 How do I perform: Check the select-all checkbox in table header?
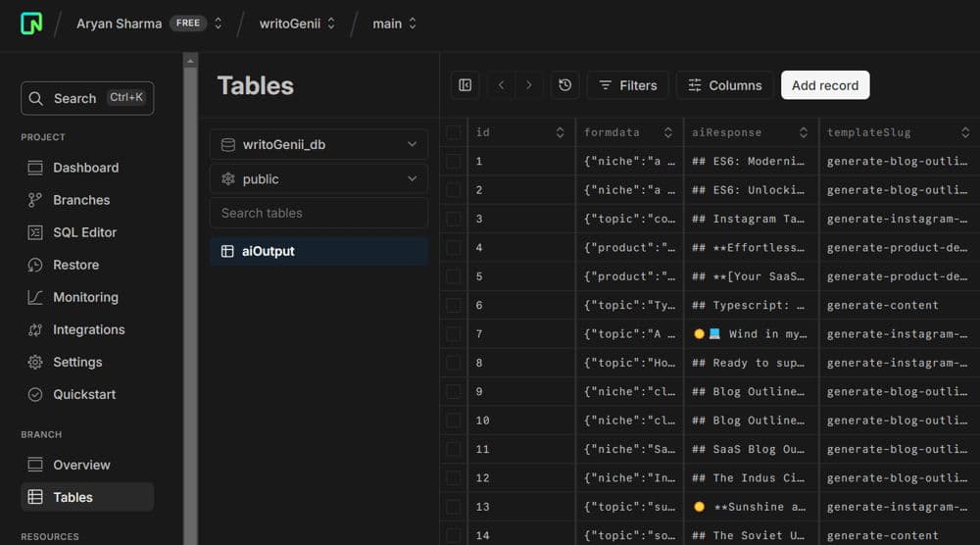pyautogui.click(x=454, y=132)
